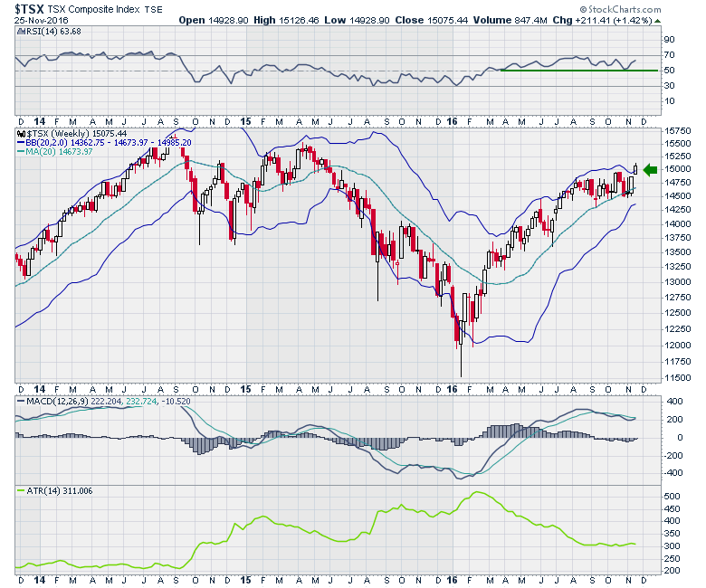Click the Open 14928.90 value

tap(214, 20)
